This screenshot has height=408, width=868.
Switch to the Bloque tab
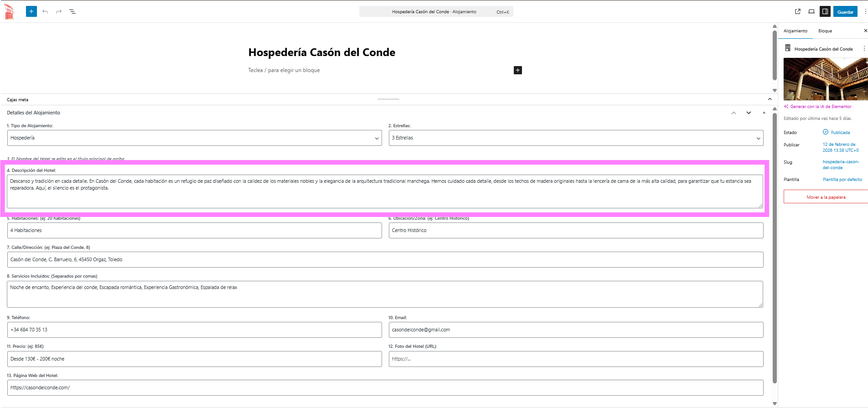[825, 31]
